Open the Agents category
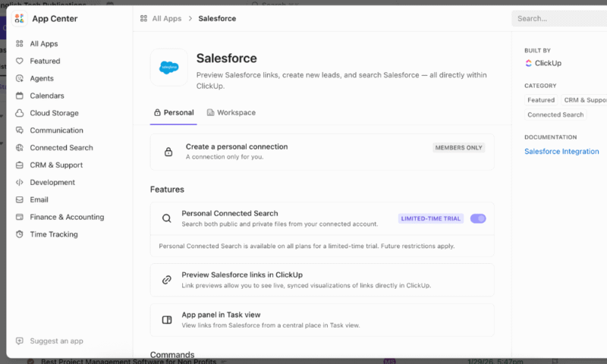This screenshot has height=364, width=607. tap(42, 79)
